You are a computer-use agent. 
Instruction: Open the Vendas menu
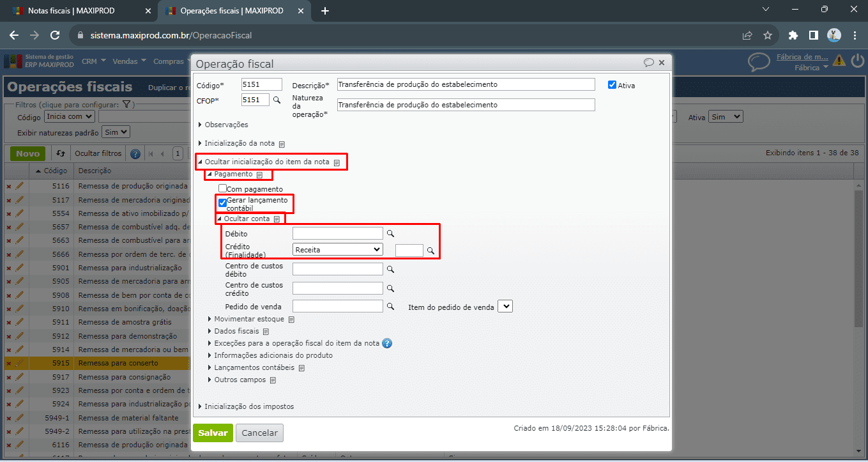129,61
